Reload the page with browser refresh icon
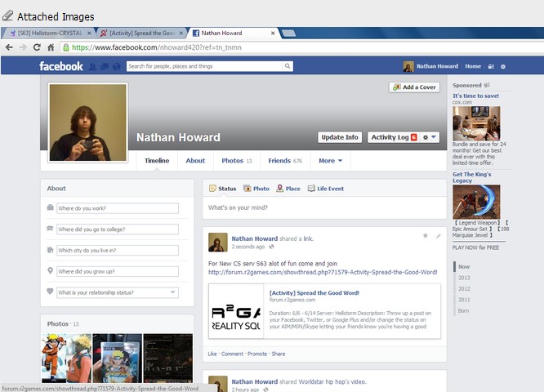The height and width of the screenshot is (392, 544). pyautogui.click(x=37, y=47)
